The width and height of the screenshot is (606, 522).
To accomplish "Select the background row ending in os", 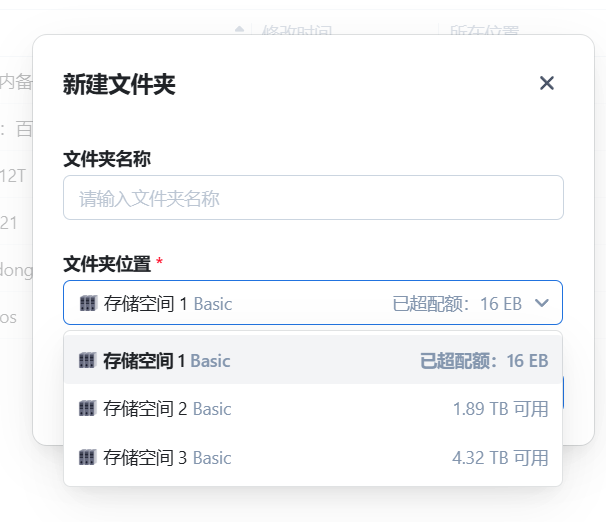I will click(x=16, y=318).
